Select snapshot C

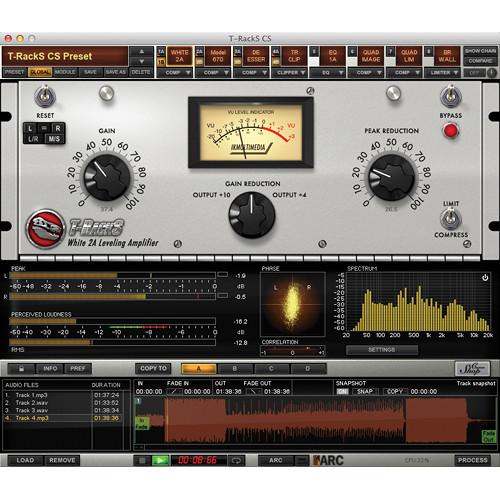[x=271, y=369]
